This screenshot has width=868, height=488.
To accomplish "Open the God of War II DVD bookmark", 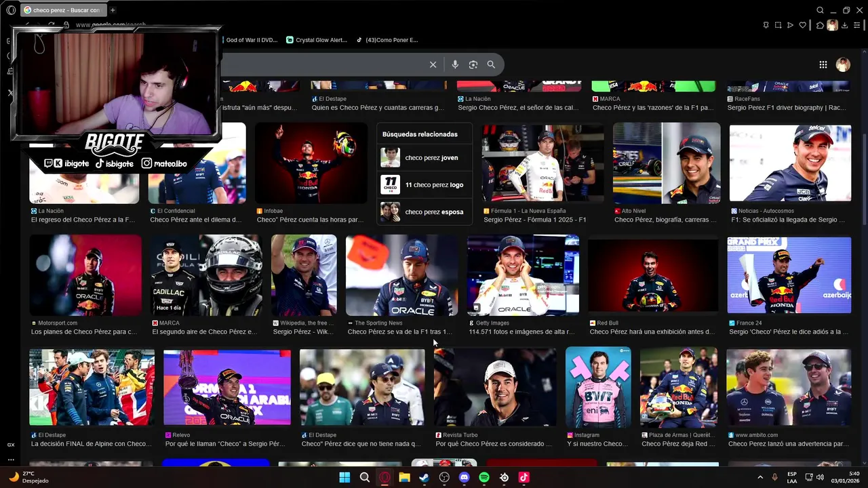I will point(252,40).
